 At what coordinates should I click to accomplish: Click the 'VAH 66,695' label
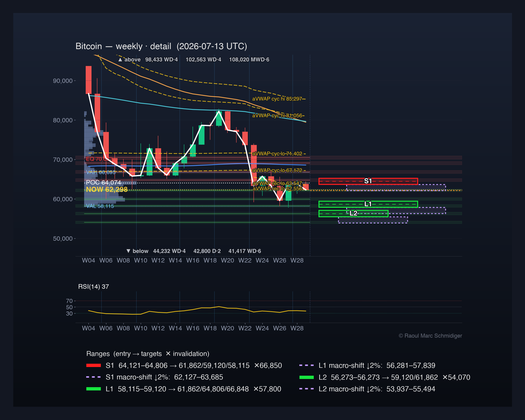pos(101,172)
